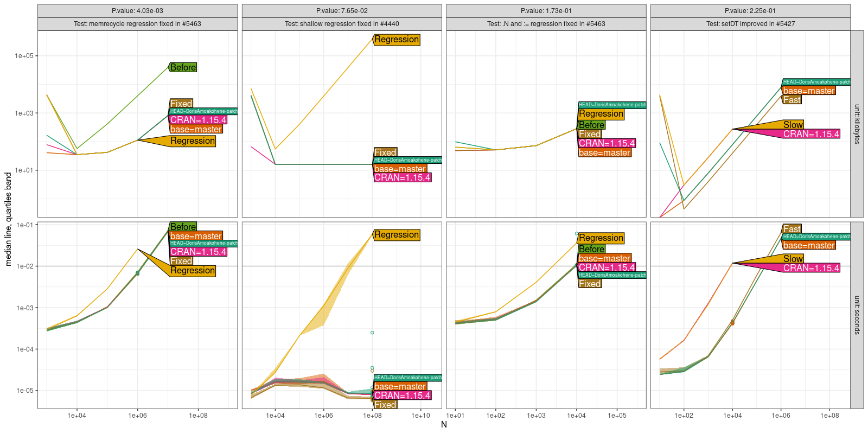Click the 'unit: kilobytes' row strip
The height and width of the screenshot is (434, 868).
point(857,124)
